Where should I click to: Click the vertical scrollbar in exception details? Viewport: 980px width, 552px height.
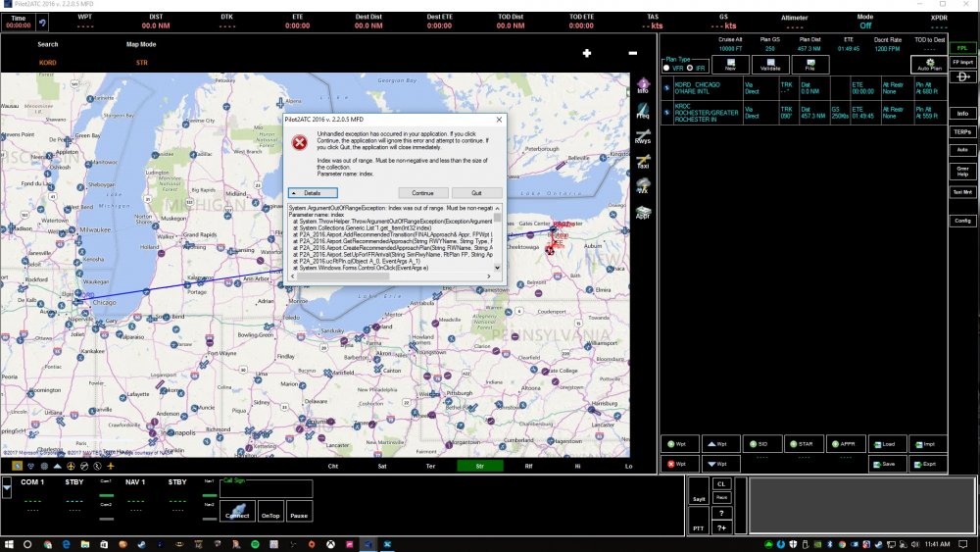point(498,237)
